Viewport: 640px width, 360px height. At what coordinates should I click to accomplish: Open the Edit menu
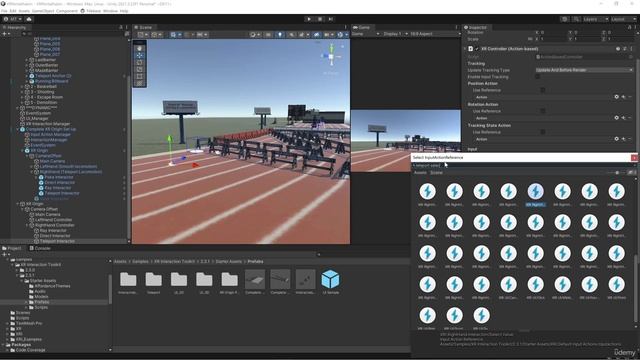click(13, 11)
